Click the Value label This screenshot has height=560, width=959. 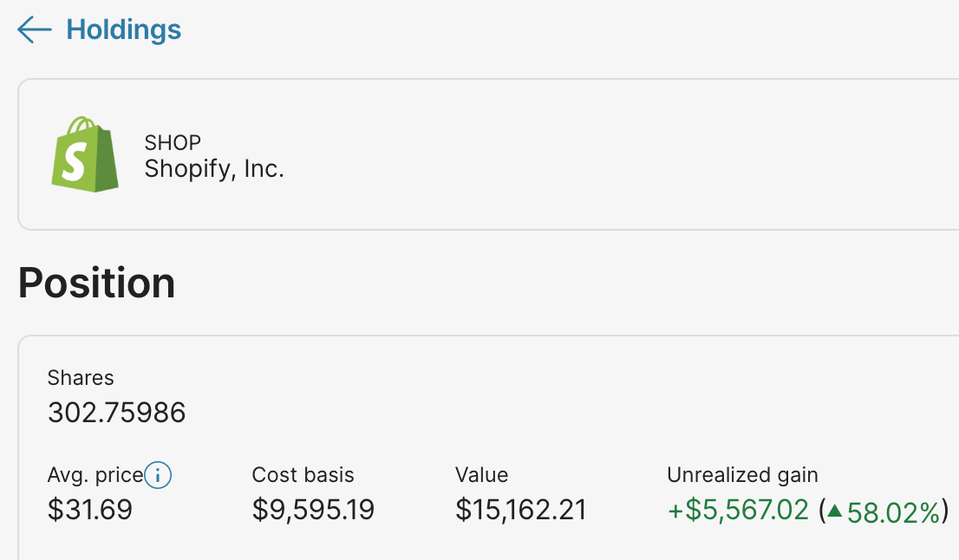coord(481,475)
